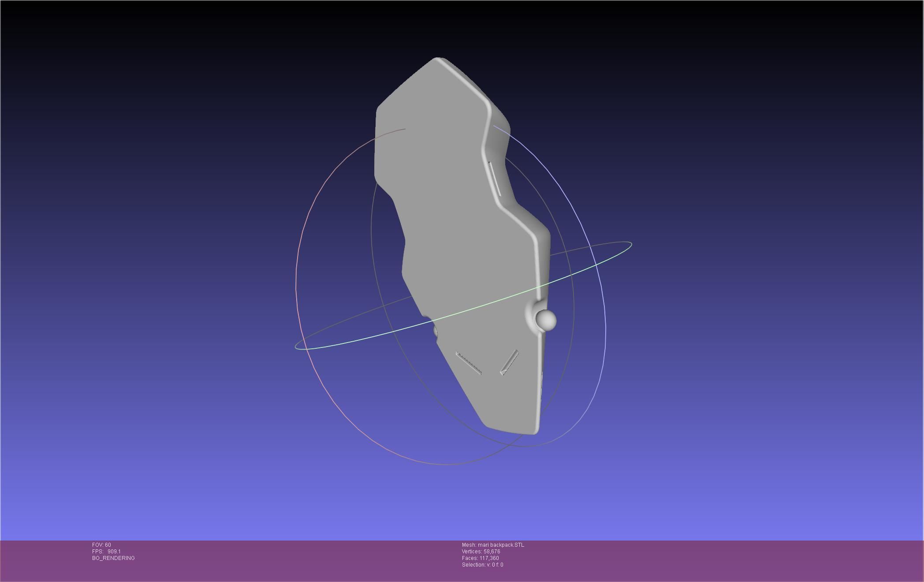Click the 'Mesh: mari backpack.STL' text
924x582 pixels.
pos(493,545)
